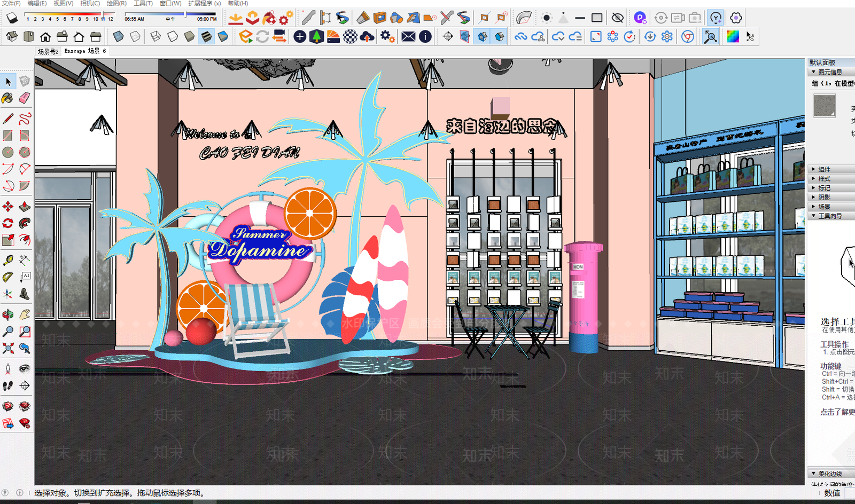Choose the pink Eraser tool

[25, 98]
